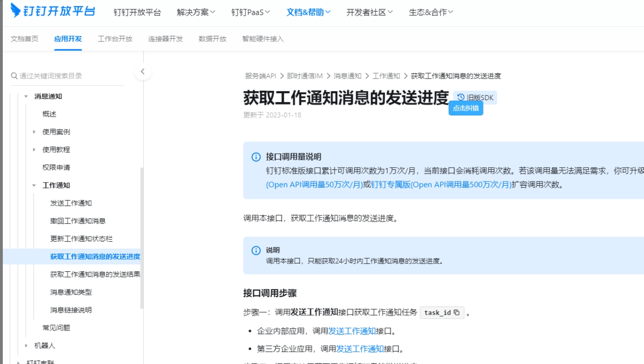Open 消息通知类型 in the sidebar

coord(71,292)
